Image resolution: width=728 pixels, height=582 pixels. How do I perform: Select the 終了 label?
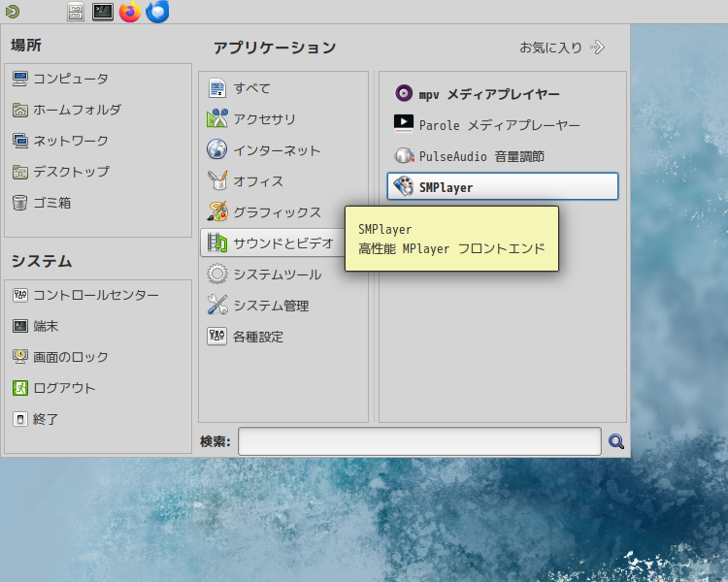pos(46,419)
